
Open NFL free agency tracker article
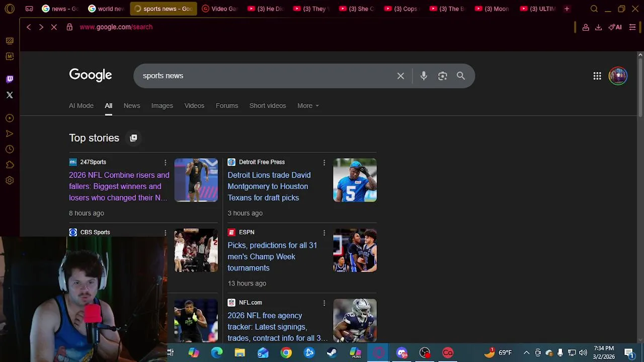point(277,327)
